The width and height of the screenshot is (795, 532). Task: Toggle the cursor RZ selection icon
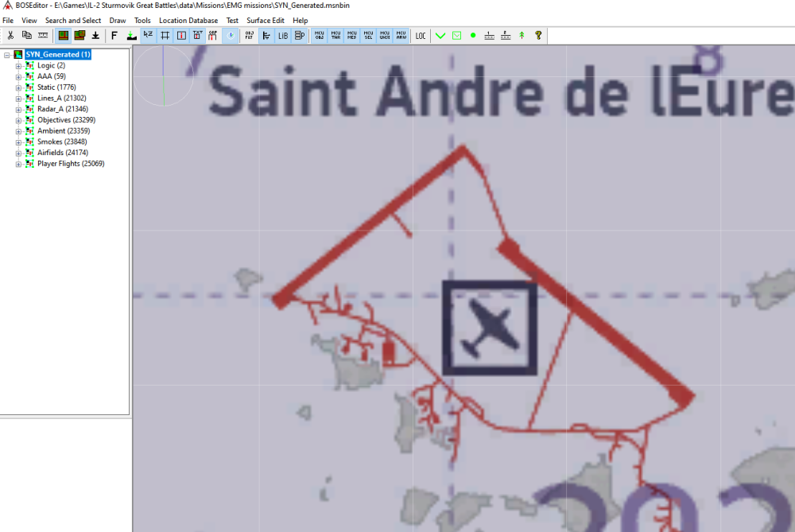(148, 36)
